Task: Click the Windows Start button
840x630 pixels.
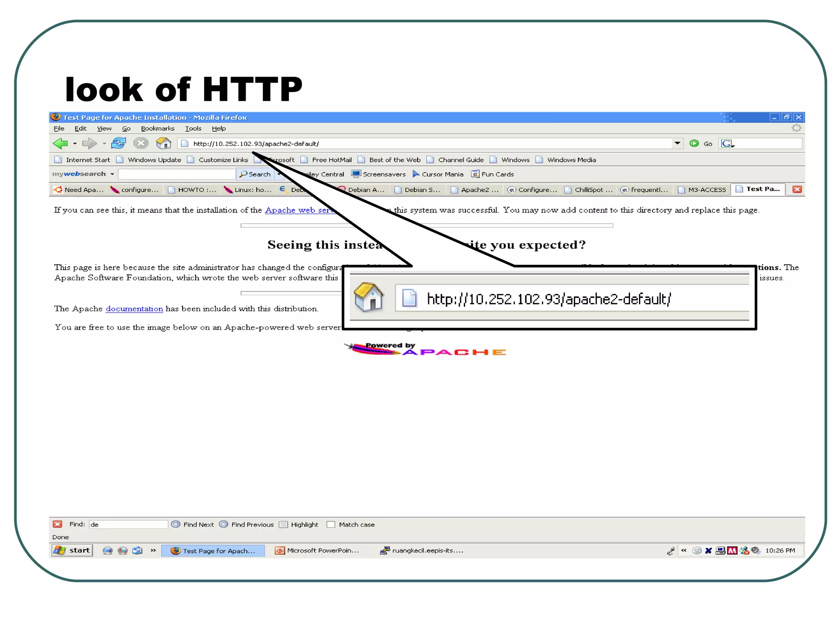Action: click(73, 550)
